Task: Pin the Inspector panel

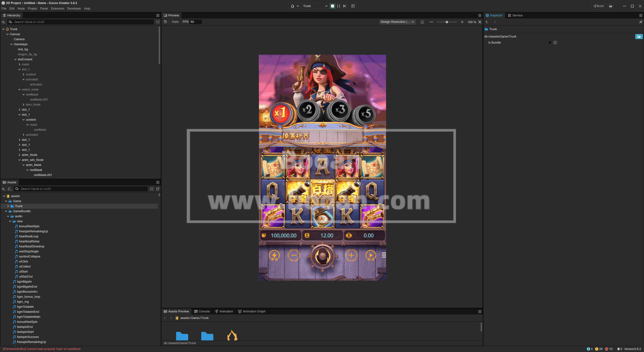Action: 640,22
